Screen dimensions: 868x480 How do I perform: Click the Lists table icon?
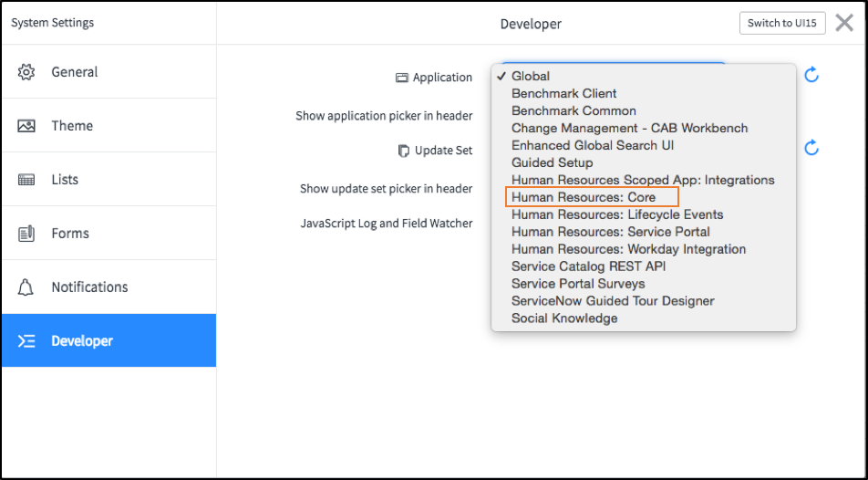pos(26,180)
